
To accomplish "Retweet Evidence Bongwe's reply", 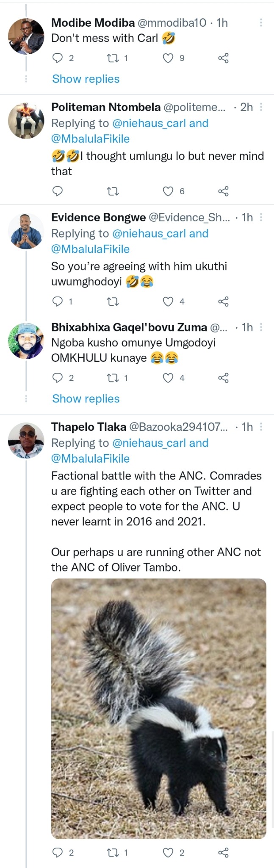I will point(113,301).
